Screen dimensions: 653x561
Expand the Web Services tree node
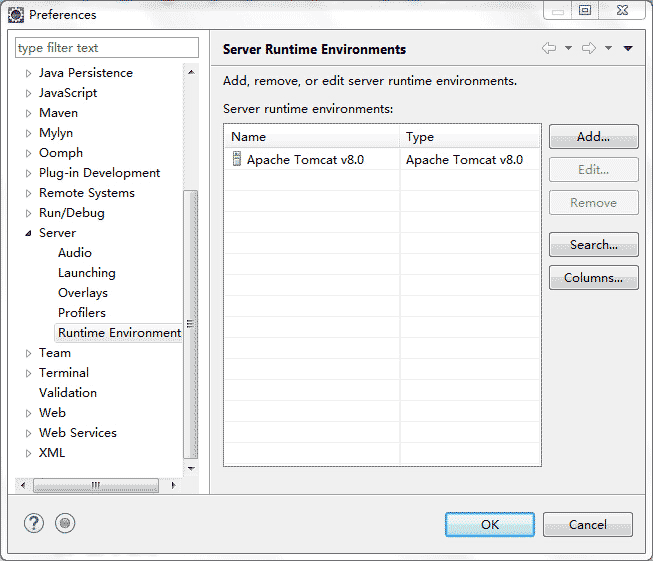click(x=28, y=433)
